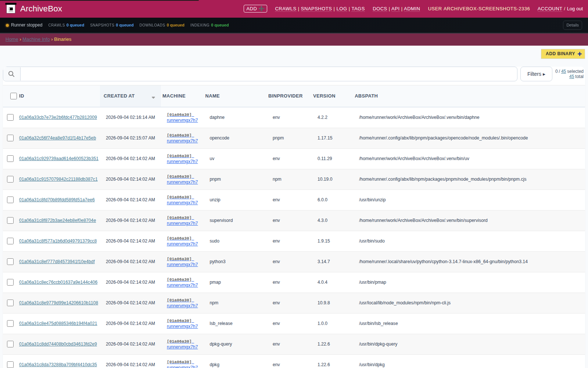This screenshot has height=368, width=588.
Task: Open the ADD button in header
Action: (x=255, y=8)
